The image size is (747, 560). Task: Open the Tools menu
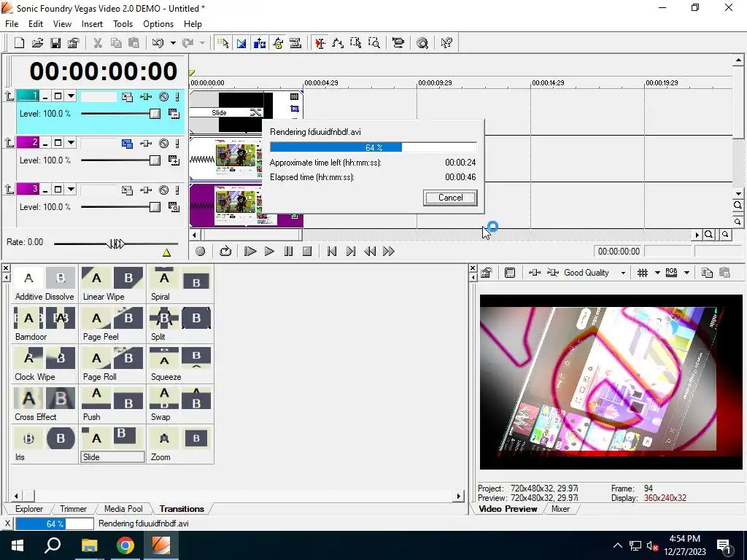(x=123, y=24)
